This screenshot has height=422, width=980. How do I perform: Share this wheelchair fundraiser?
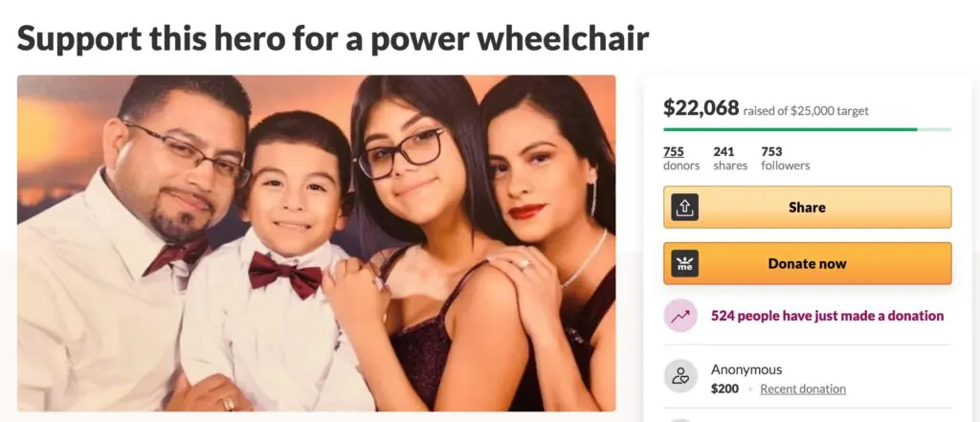[808, 207]
